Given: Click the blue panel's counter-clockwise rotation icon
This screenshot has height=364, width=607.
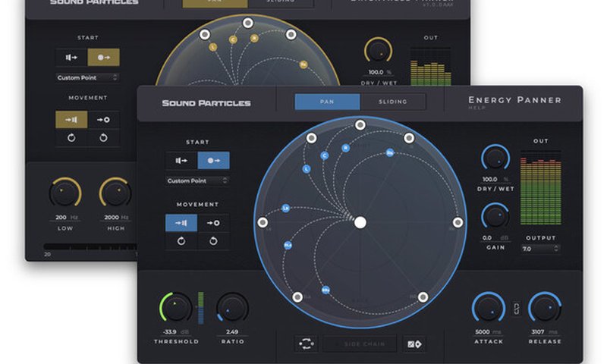Looking at the screenshot, I should click(x=181, y=241).
